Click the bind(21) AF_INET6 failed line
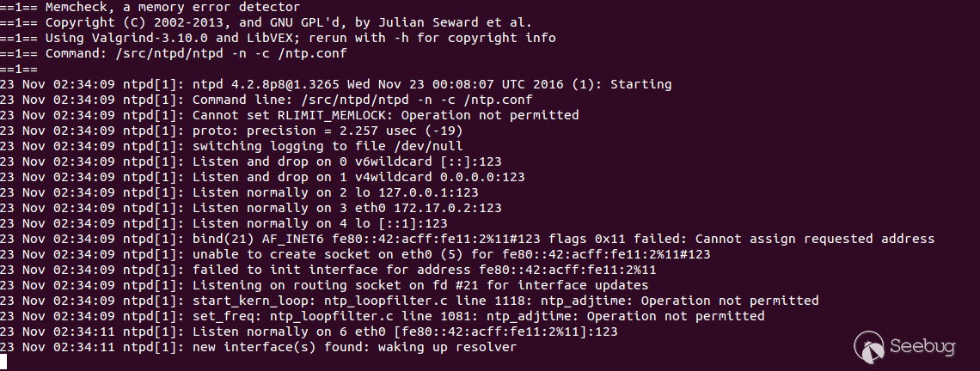This screenshot has width=980, height=371. click(x=563, y=239)
